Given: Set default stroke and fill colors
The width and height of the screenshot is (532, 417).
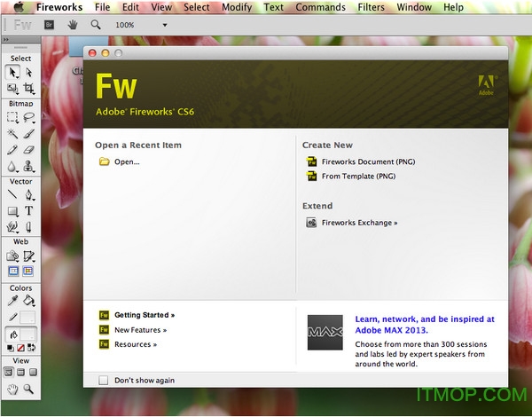Looking at the screenshot, I should 11,348.
